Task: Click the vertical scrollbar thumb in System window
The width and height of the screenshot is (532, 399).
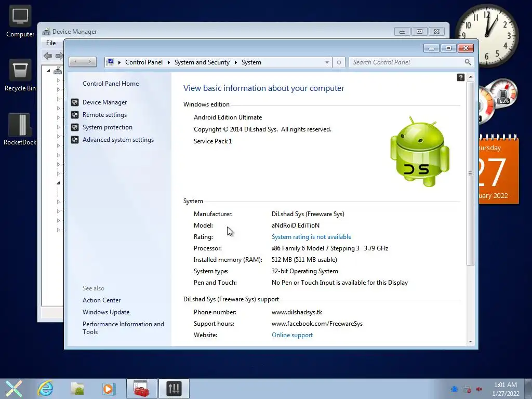Action: coord(470,174)
